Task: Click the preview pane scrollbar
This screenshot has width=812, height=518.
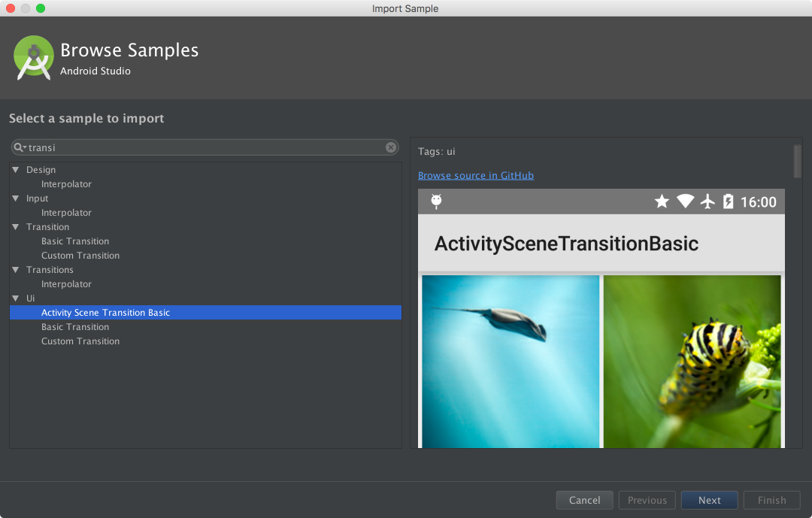Action: (x=798, y=161)
